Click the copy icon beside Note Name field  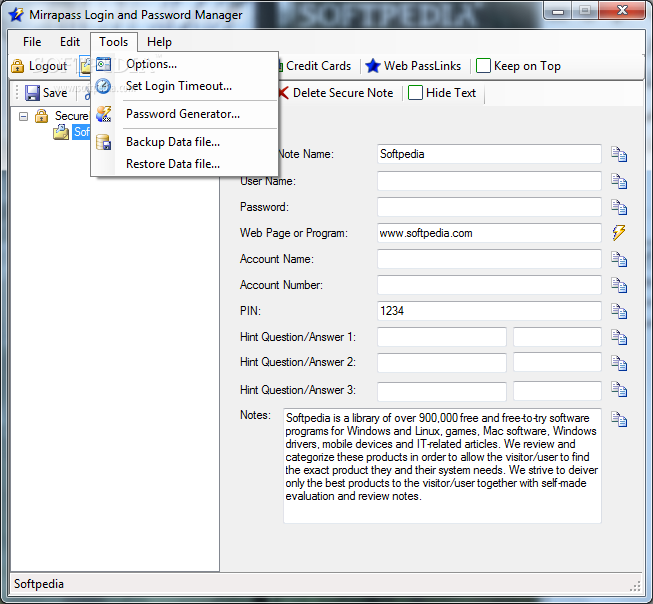619,155
